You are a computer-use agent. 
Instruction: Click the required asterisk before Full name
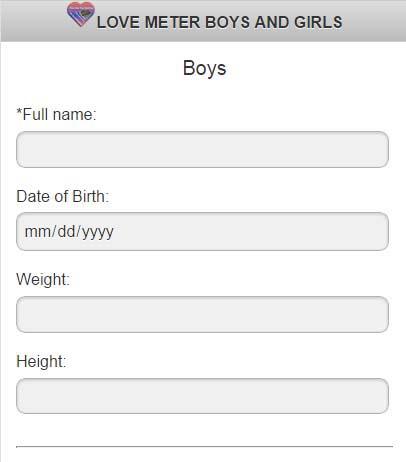click(x=19, y=112)
